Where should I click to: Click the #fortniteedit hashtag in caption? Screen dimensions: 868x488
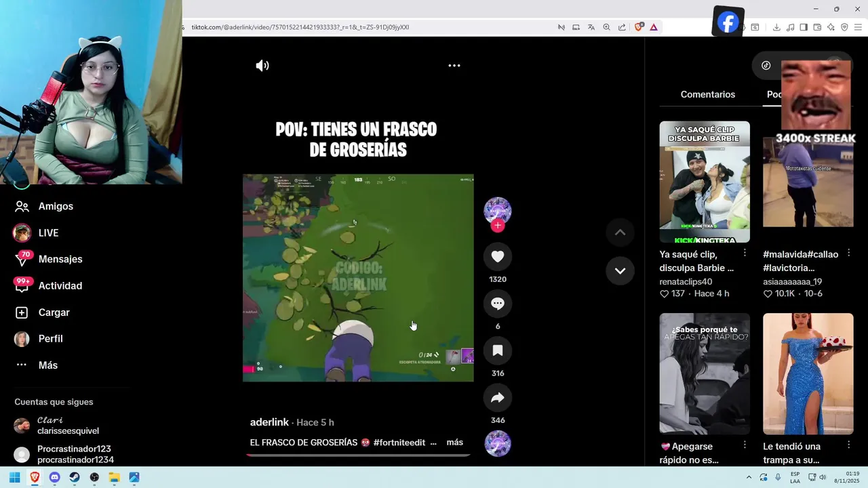click(399, 443)
